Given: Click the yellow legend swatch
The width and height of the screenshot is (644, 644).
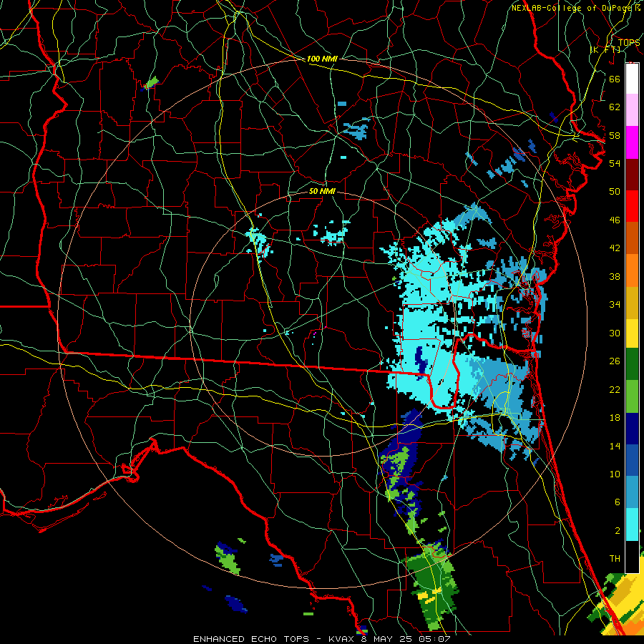Looking at the screenshot, I should (632, 333).
